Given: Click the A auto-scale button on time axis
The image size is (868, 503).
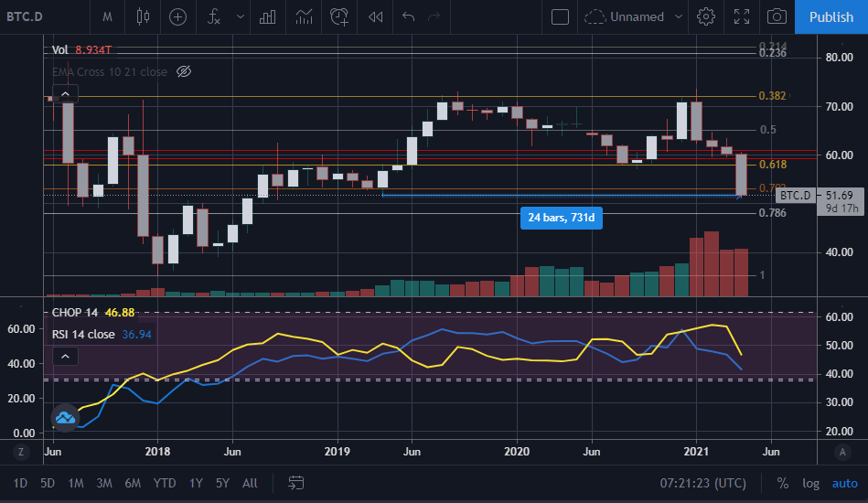Looking at the screenshot, I should click(842, 452).
